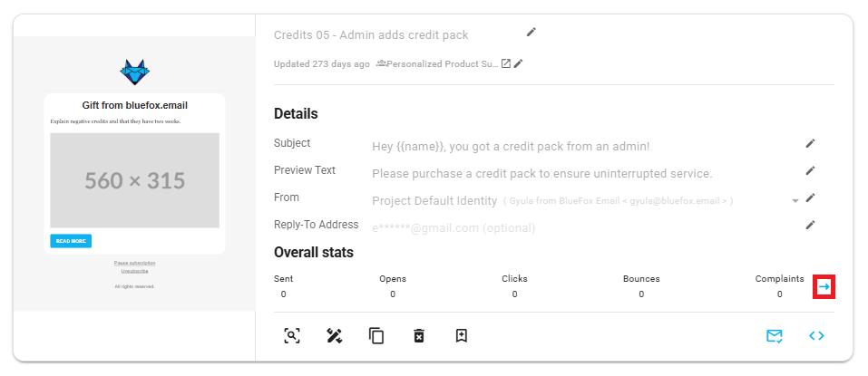Duplicate this email with the copy icon
Screen dimensions: 868x376
(x=376, y=336)
